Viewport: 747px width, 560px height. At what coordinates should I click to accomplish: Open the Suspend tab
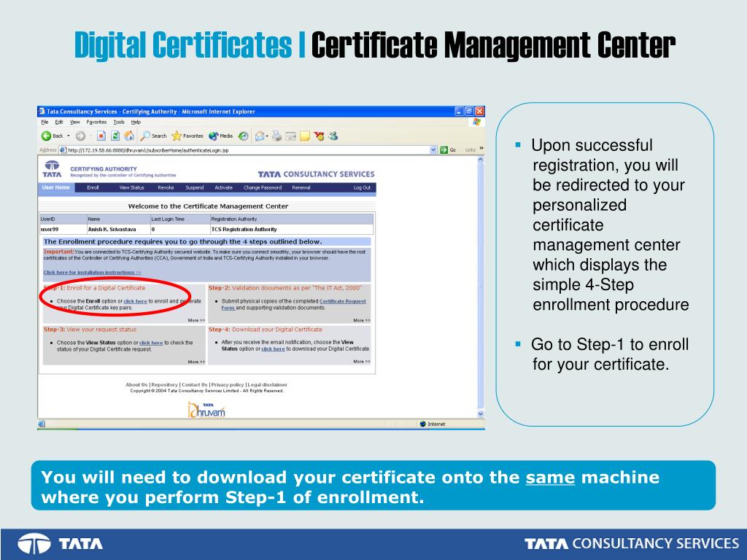click(194, 187)
